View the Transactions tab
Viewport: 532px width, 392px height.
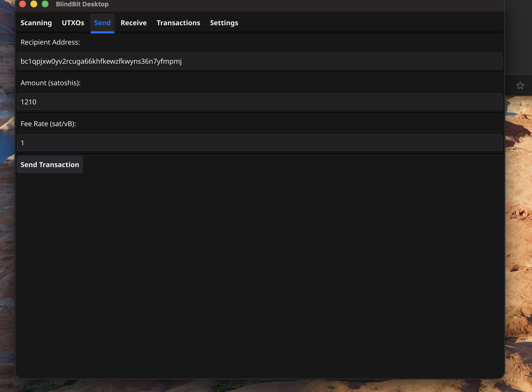click(178, 23)
